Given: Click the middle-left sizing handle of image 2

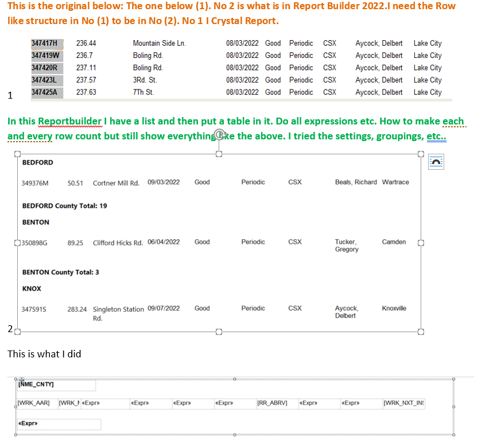Looking at the screenshot, I should pos(18,243).
